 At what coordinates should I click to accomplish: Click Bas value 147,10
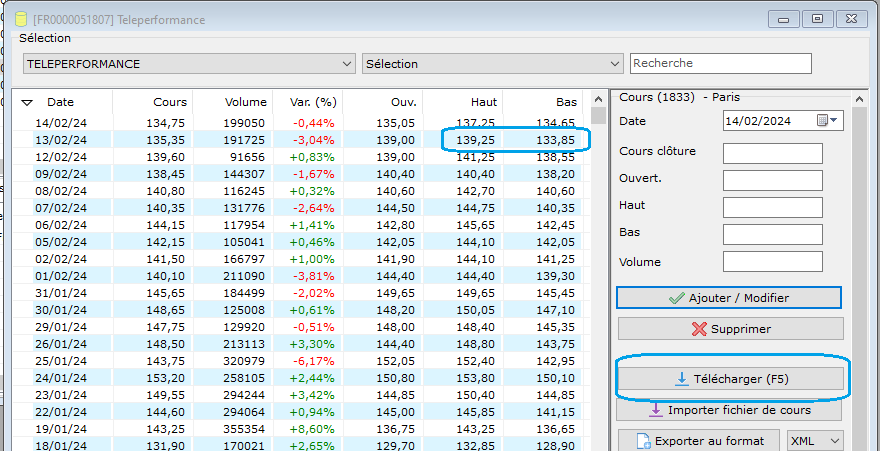[x=556, y=310]
